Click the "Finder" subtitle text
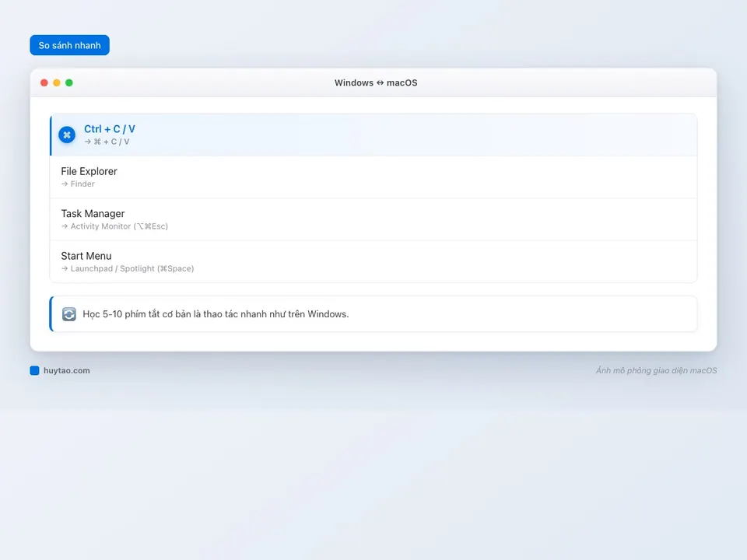The image size is (747, 560). (x=78, y=184)
